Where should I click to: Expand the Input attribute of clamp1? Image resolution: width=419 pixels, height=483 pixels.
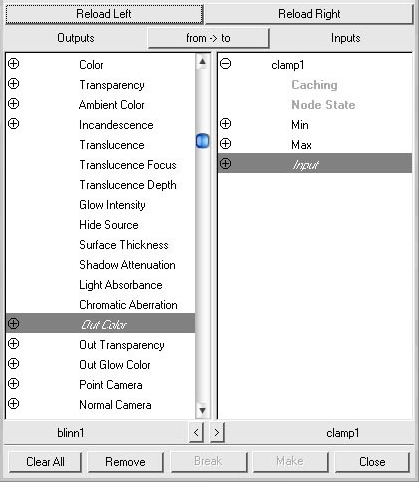click(x=226, y=163)
